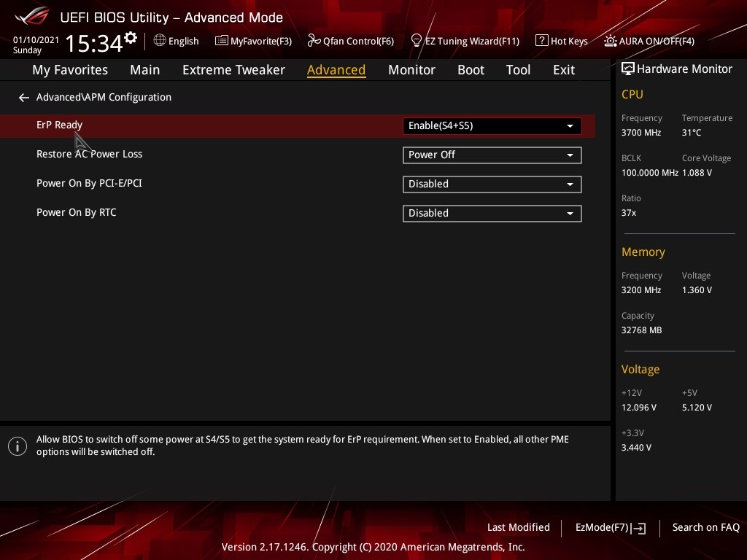This screenshot has height=560, width=747.
Task: Click the EzMode exit arrow icon
Action: (638, 528)
